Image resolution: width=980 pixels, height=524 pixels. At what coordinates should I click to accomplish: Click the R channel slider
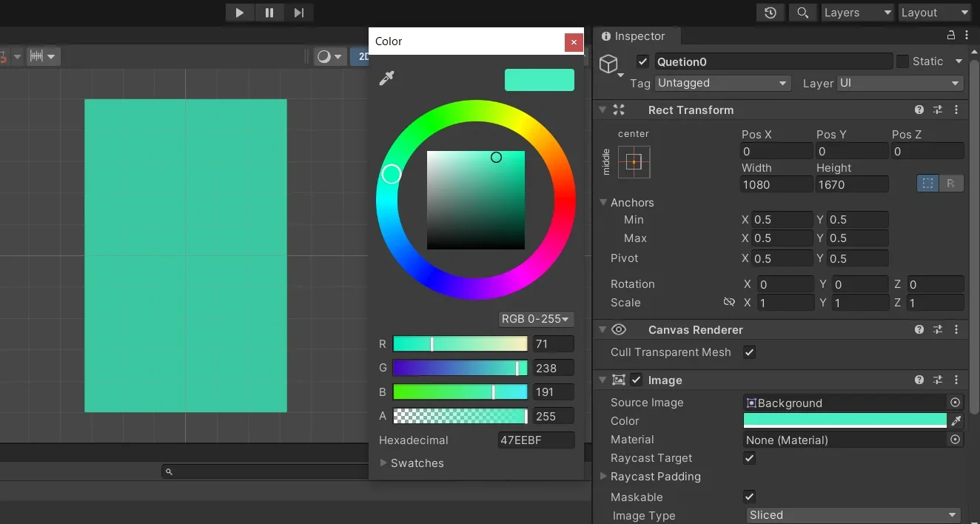pos(460,344)
